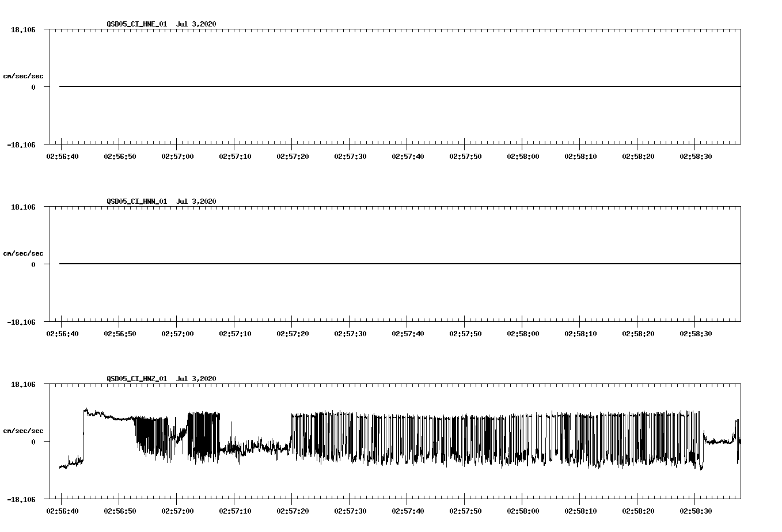Image resolution: width=782 pixels, height=532 pixels.
Task: Click the 02:56:40 time label under HNZ plot
Action: (x=62, y=511)
